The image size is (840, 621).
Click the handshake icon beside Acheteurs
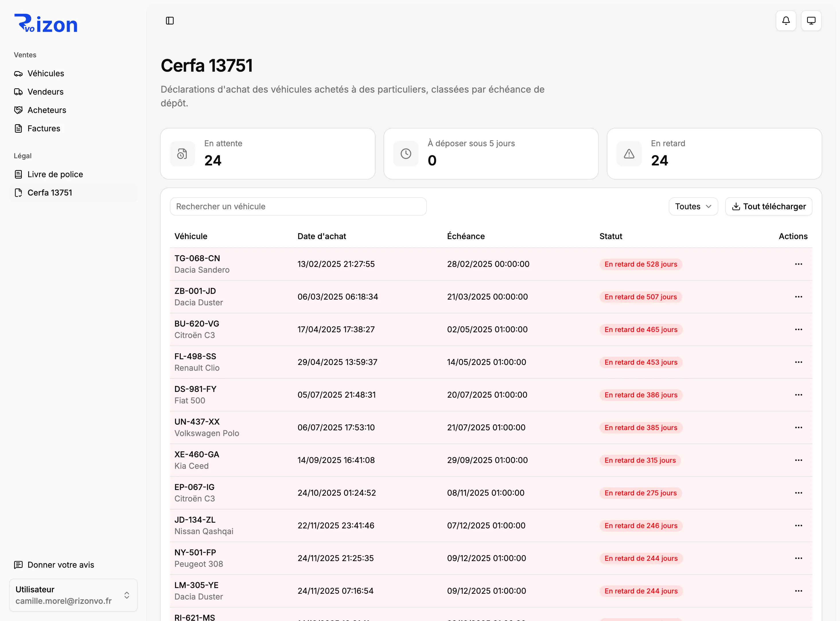point(18,110)
